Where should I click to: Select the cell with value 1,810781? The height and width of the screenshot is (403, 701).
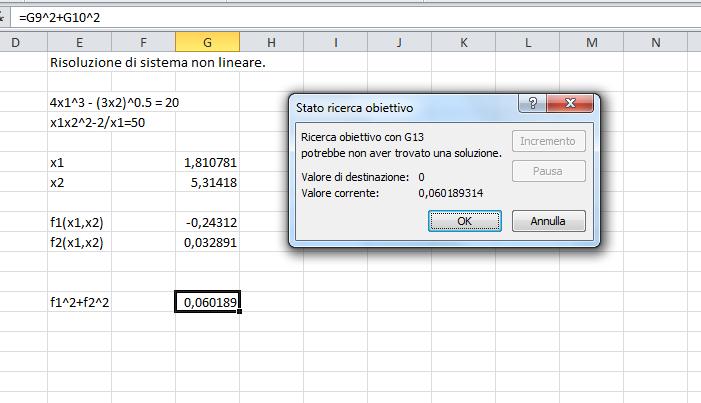207,162
